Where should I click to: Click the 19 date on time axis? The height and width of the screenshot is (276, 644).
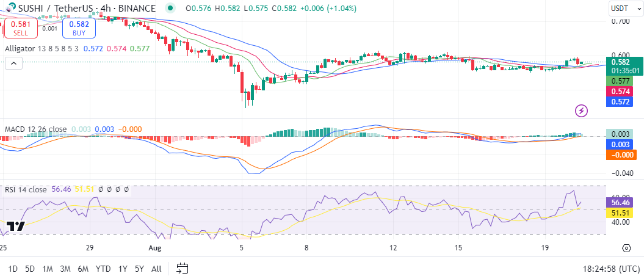click(x=545, y=248)
